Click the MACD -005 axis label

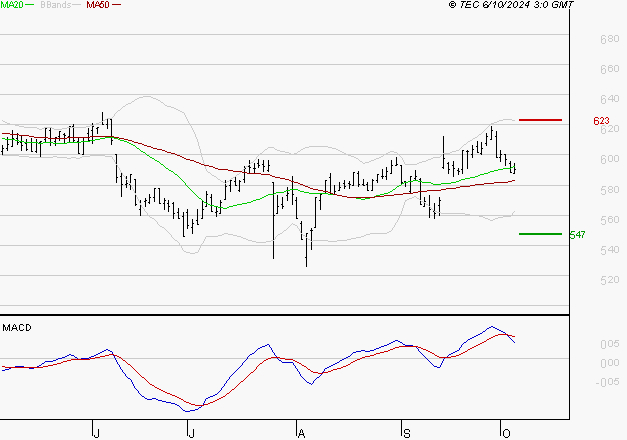607,382
